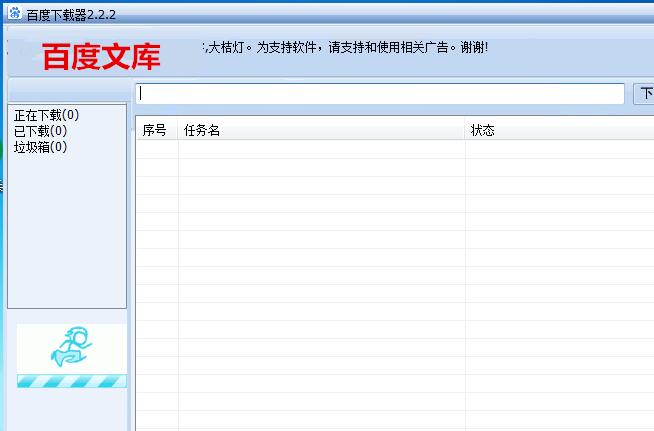Image resolution: width=654 pixels, height=431 pixels.
Task: Click the 百度下载器2.2.2 title text
Action: pyautogui.click(x=71, y=15)
